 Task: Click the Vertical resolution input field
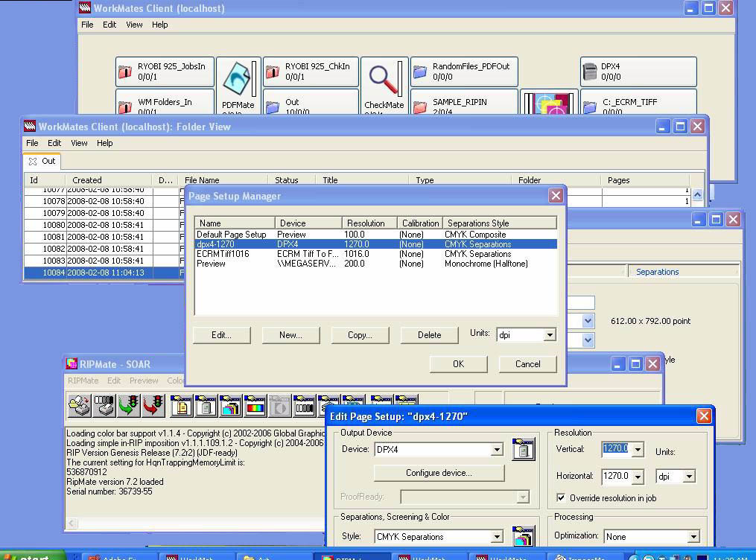tap(616, 449)
